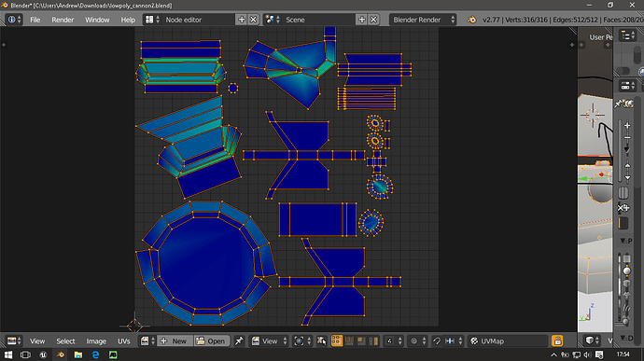Open the 3D view shading cube selector

tap(593, 340)
